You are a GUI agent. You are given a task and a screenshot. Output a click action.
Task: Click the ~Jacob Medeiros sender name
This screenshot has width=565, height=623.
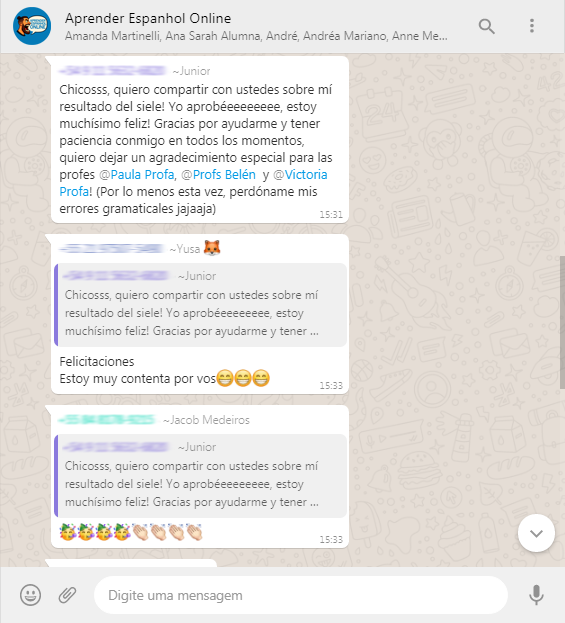click(206, 420)
